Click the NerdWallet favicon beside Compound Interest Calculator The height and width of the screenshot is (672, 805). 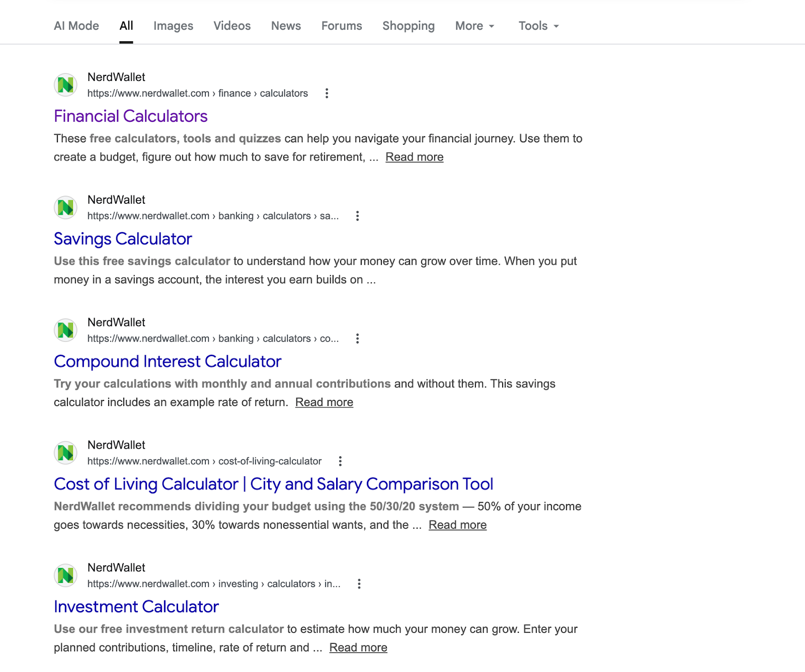coord(65,330)
